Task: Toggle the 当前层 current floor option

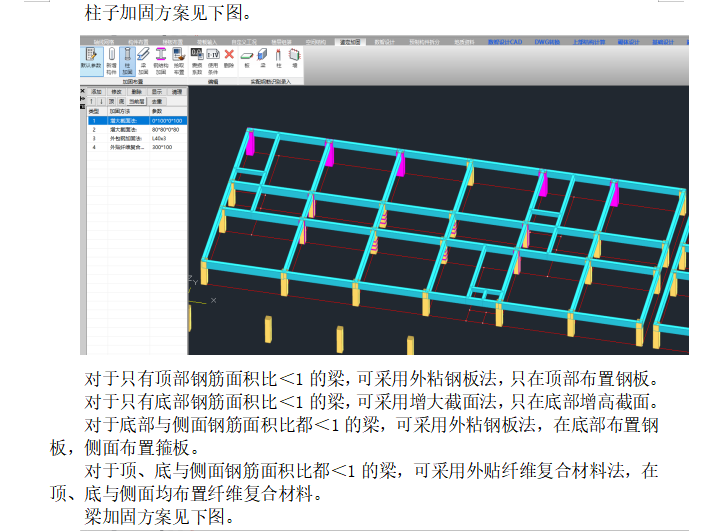Action: click(x=136, y=101)
